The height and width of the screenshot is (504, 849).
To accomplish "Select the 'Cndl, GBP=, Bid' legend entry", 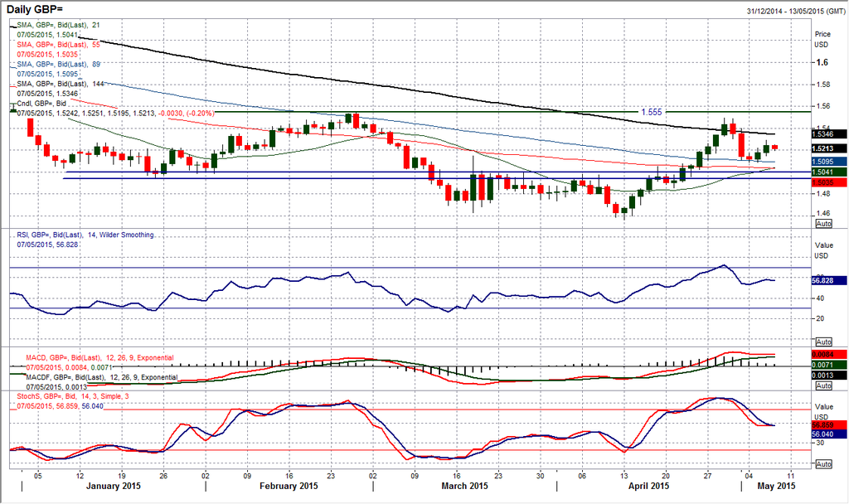I will 41,103.
